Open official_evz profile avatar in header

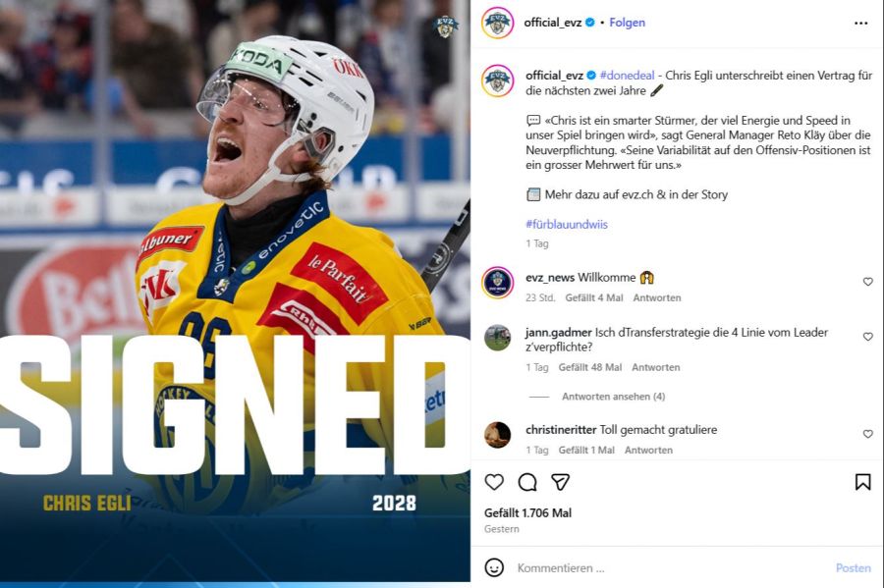click(497, 23)
